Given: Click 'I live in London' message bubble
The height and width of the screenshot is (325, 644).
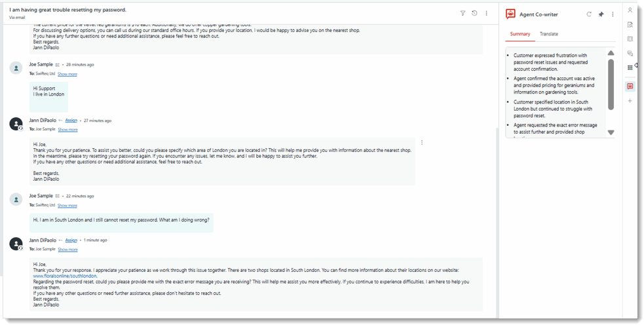Looking at the screenshot, I should coord(49,97).
